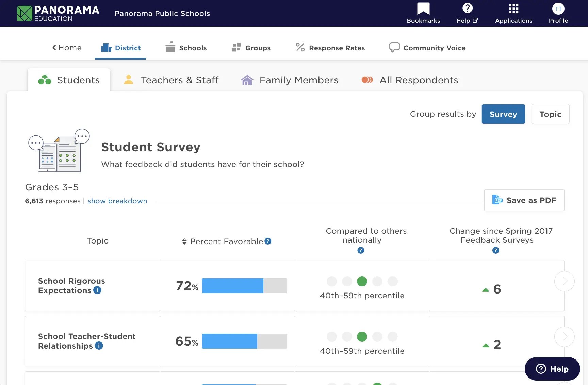Screen dimensions: 588x385
Task: Click the Help question mark in top bar
Action: click(467, 9)
